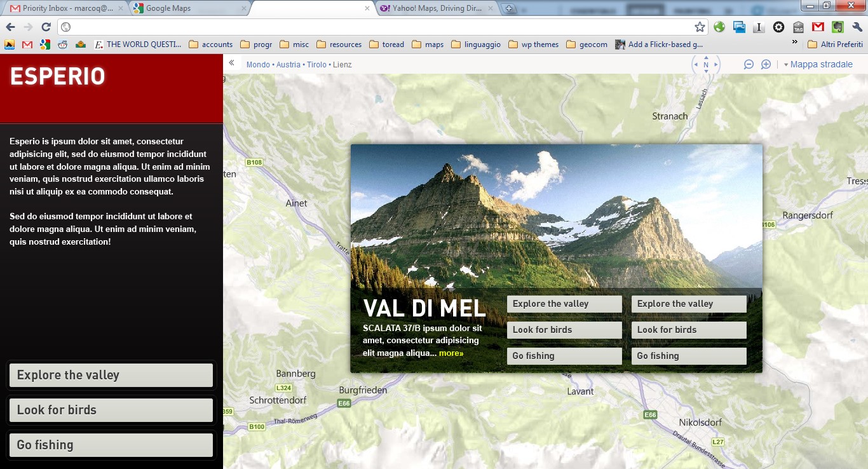Click the mountain photo in the Val di Mel card
The image size is (868, 469).
(556, 216)
